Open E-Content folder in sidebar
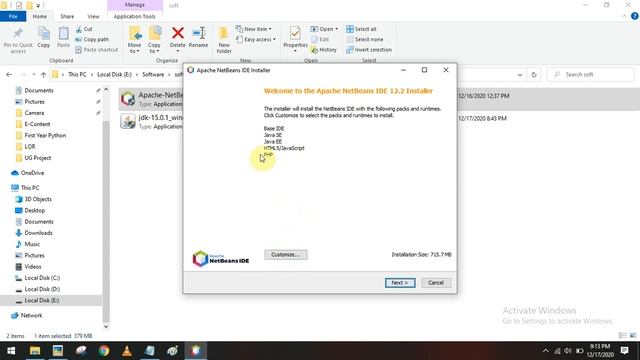Image resolution: width=640 pixels, height=360 pixels. click(38, 124)
